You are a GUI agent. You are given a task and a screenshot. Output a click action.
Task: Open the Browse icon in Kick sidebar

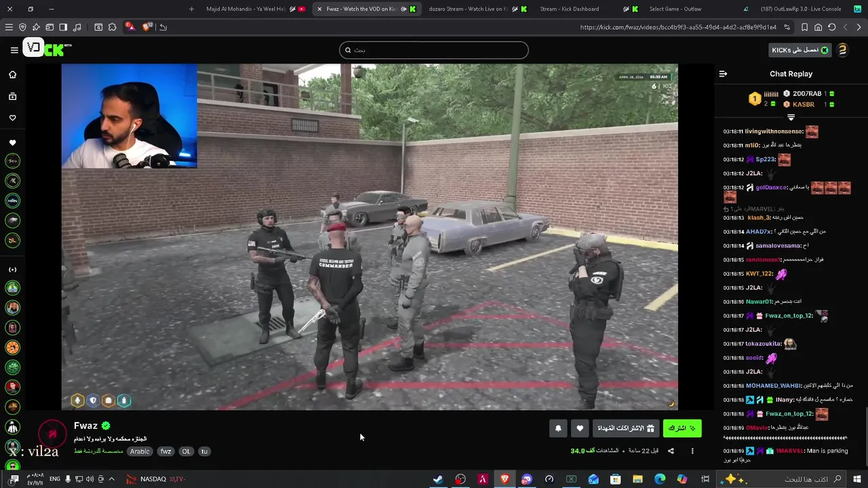[12, 96]
